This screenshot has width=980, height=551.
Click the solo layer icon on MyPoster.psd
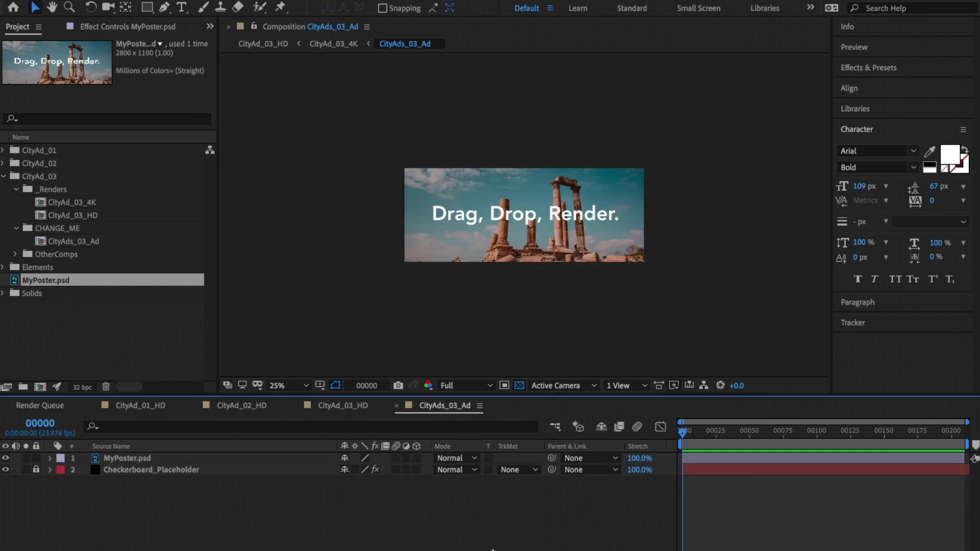pos(26,458)
